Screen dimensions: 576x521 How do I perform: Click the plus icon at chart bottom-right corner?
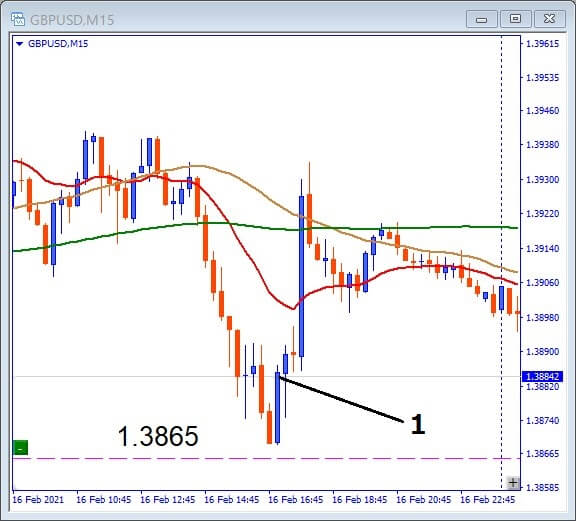[513, 482]
